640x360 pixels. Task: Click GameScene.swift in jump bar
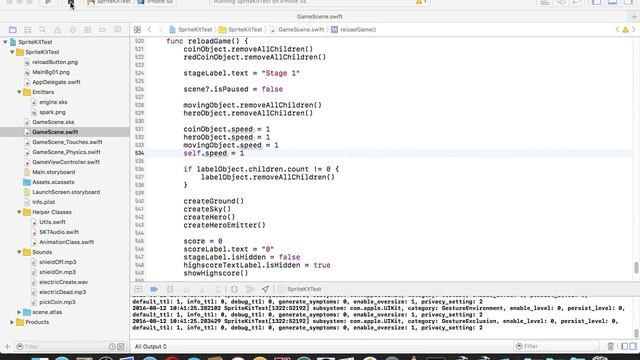click(297, 29)
